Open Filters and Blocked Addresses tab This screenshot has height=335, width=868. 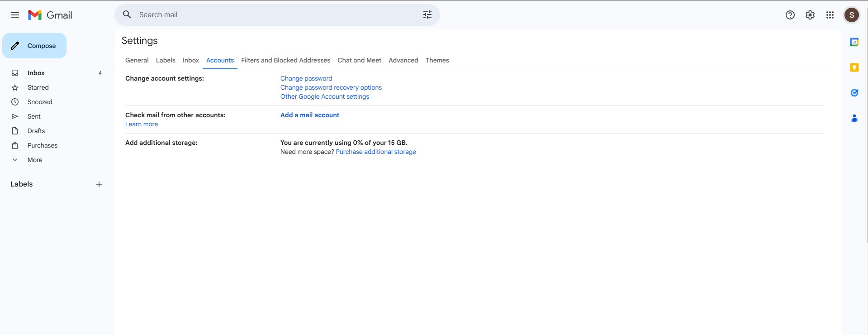285,60
